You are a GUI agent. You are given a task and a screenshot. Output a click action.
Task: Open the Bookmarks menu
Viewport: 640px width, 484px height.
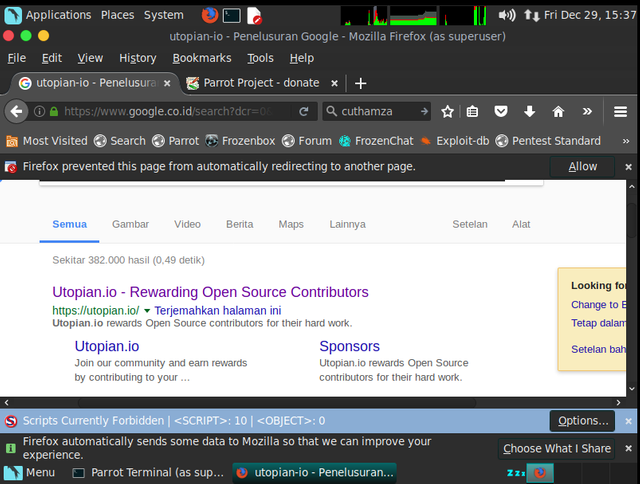[202, 58]
